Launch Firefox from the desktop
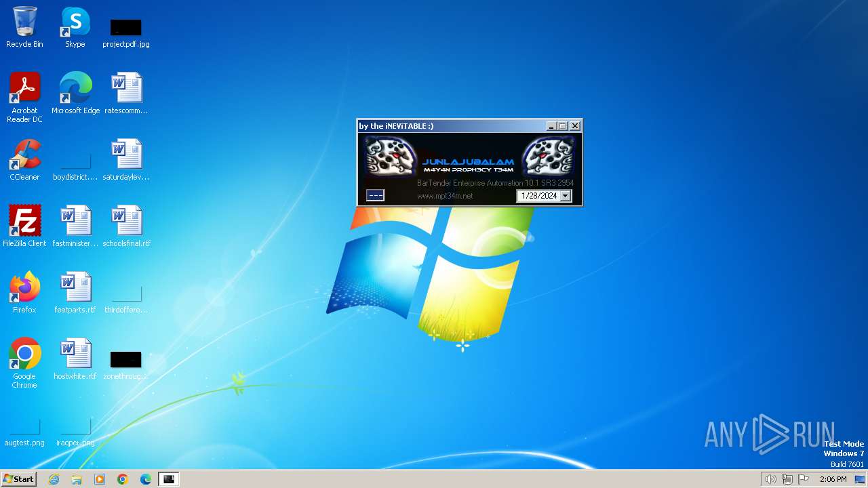Image resolution: width=868 pixels, height=488 pixels. click(24, 293)
